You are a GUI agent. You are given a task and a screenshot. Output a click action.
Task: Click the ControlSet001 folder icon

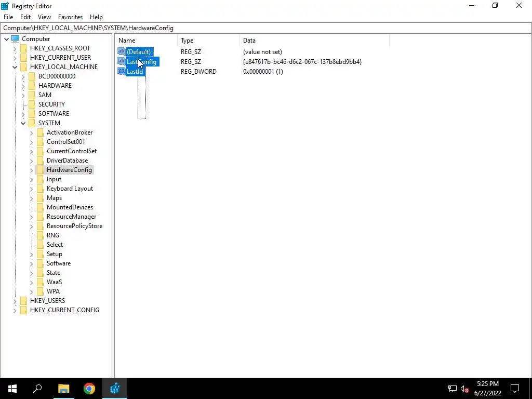[x=40, y=141]
